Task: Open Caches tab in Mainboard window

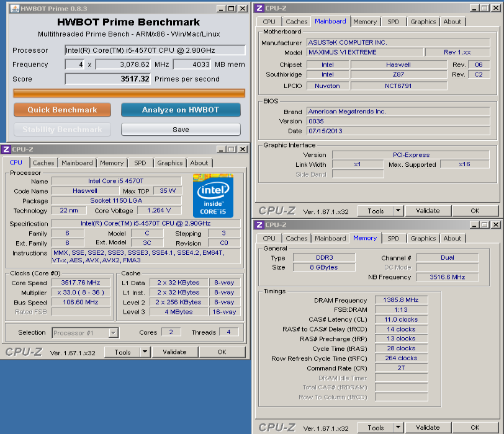Action: 297,22
